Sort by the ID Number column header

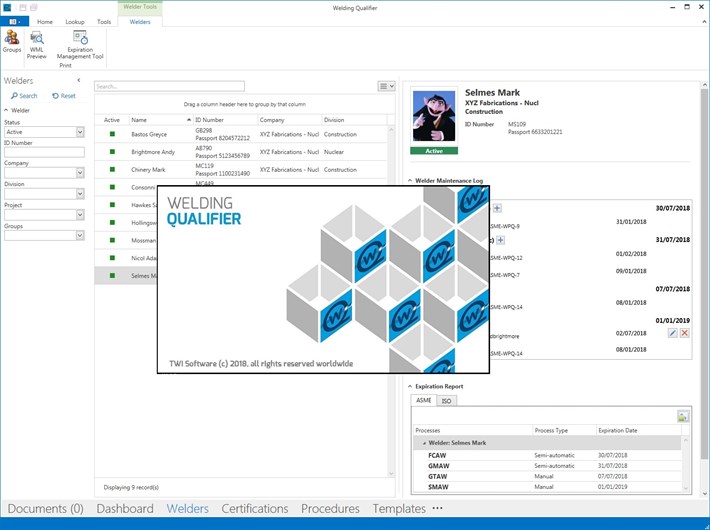[x=225, y=120]
